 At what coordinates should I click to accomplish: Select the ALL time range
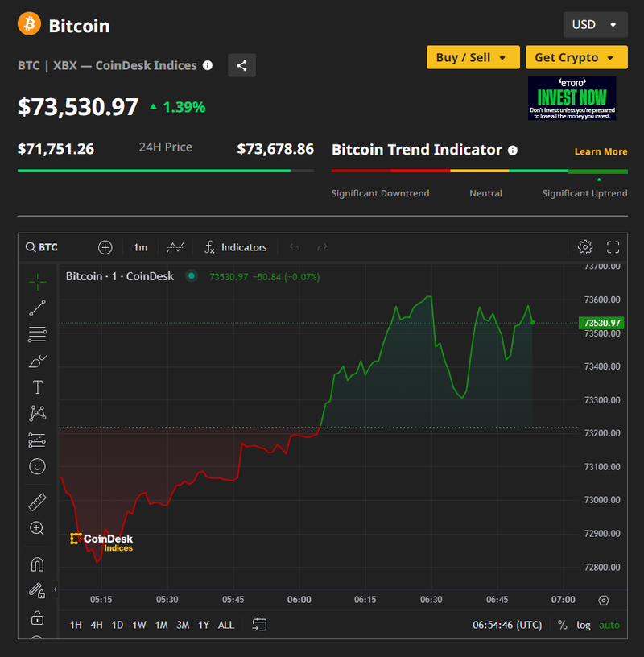226,625
